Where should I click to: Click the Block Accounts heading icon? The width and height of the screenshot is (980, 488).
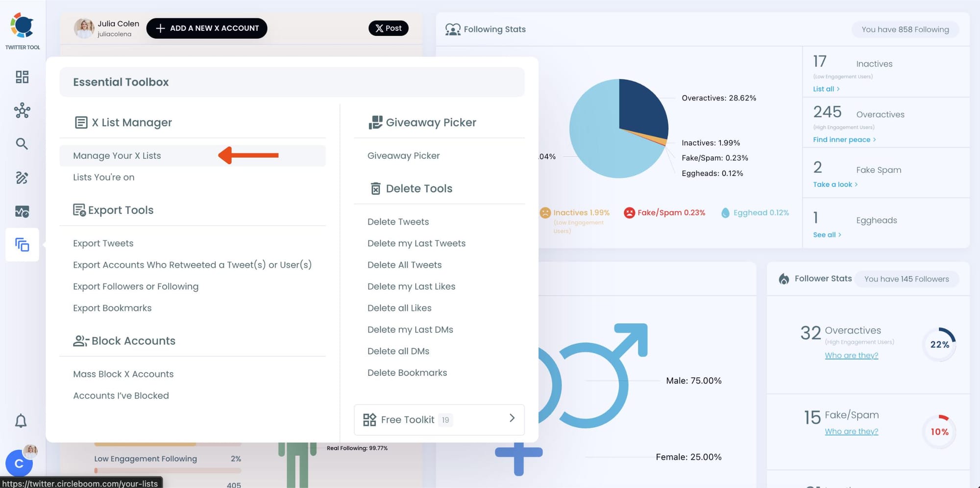pyautogui.click(x=81, y=341)
